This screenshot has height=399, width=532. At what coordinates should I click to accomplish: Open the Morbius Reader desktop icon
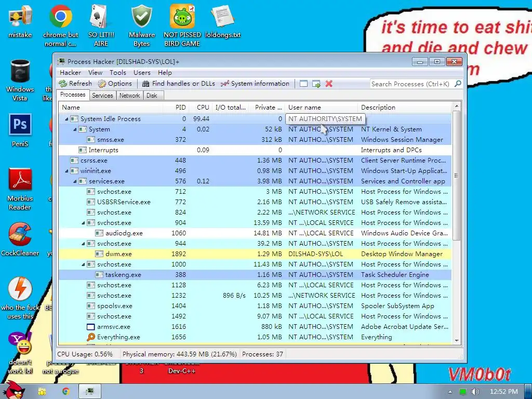click(x=20, y=189)
